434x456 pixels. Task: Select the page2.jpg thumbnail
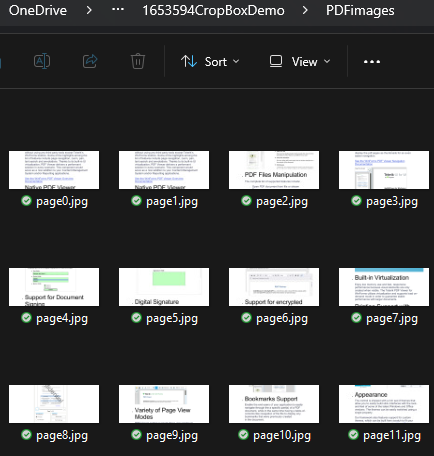coord(274,170)
